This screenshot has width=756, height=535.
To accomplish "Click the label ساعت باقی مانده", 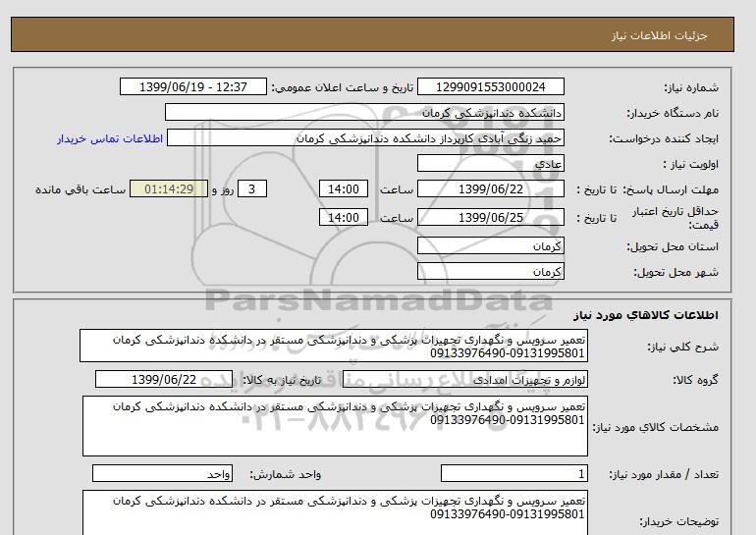I will click(x=81, y=189).
